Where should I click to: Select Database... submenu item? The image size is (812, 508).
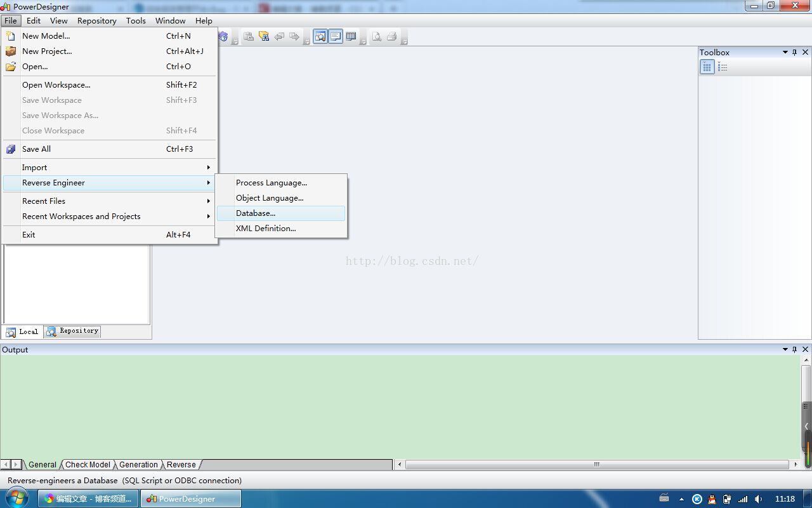(281, 213)
